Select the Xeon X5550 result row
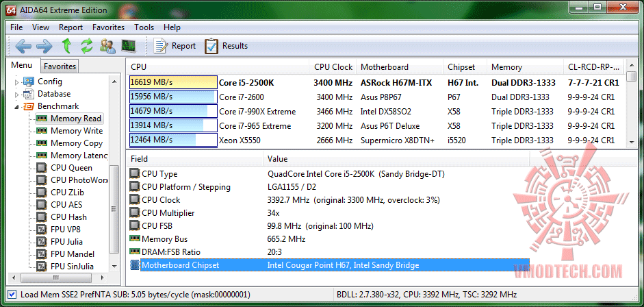This screenshot has width=644, height=307. coord(376,140)
